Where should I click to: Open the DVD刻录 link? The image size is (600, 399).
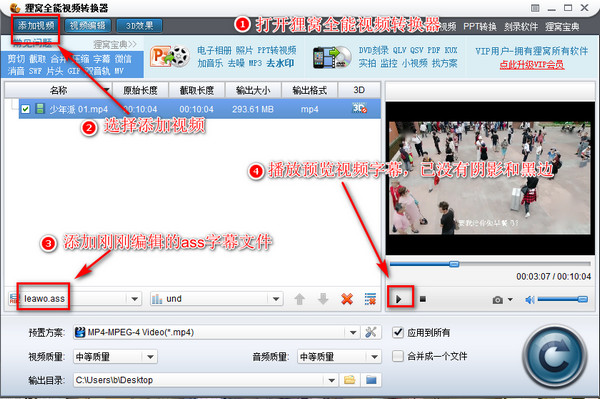373,50
